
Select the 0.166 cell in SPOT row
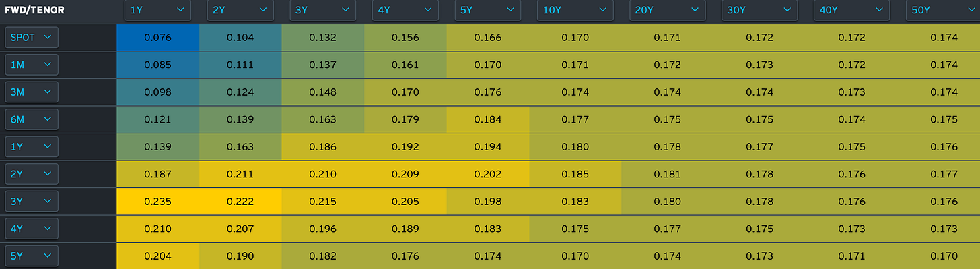coord(488,38)
